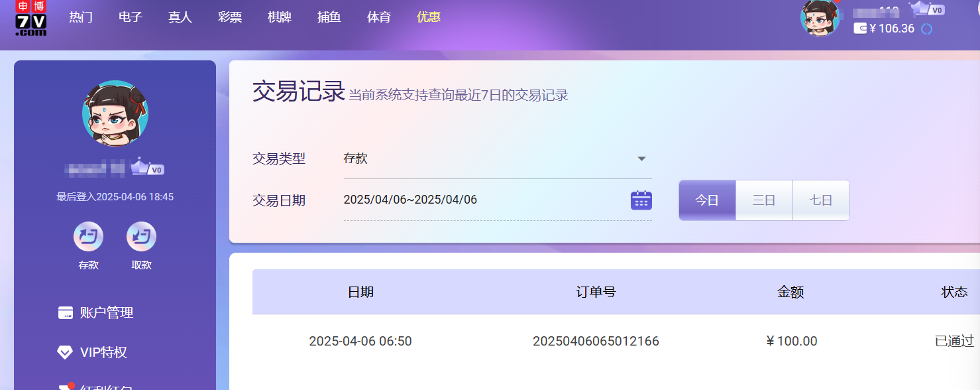Click the large sidebar profile avatar

(115, 113)
